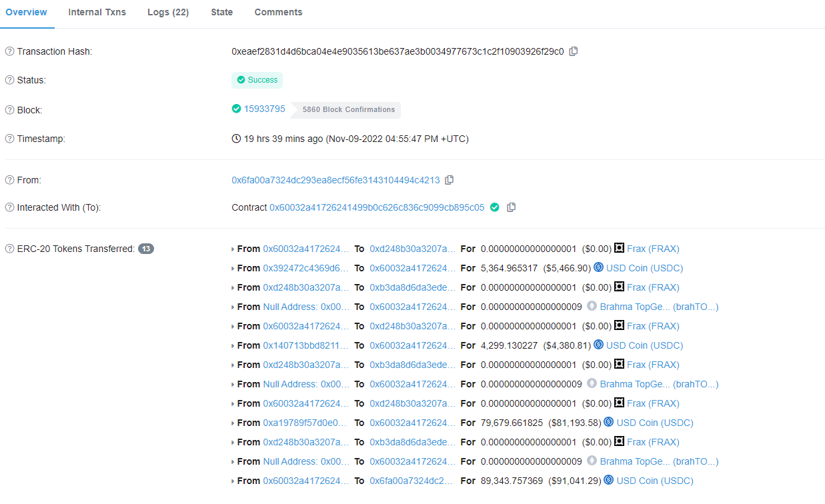The height and width of the screenshot is (504, 825).
Task: Expand the Null Address Brahma mint transfer
Action: pos(233,307)
